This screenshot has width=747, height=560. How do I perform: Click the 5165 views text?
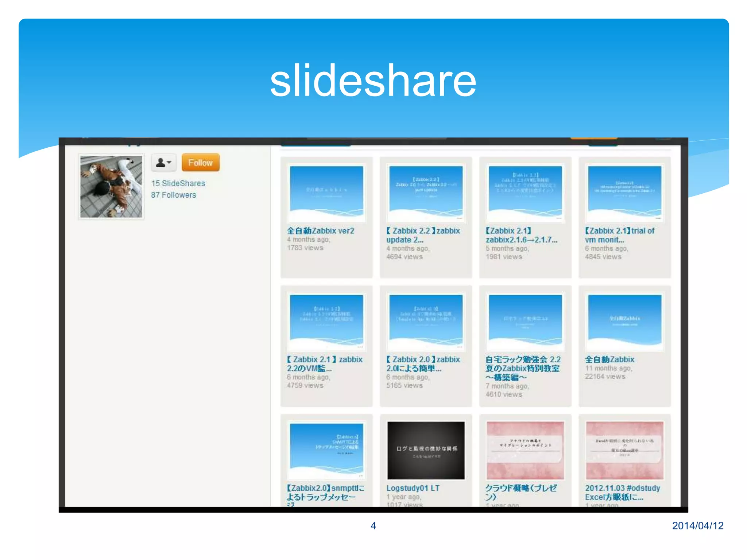[405, 386]
